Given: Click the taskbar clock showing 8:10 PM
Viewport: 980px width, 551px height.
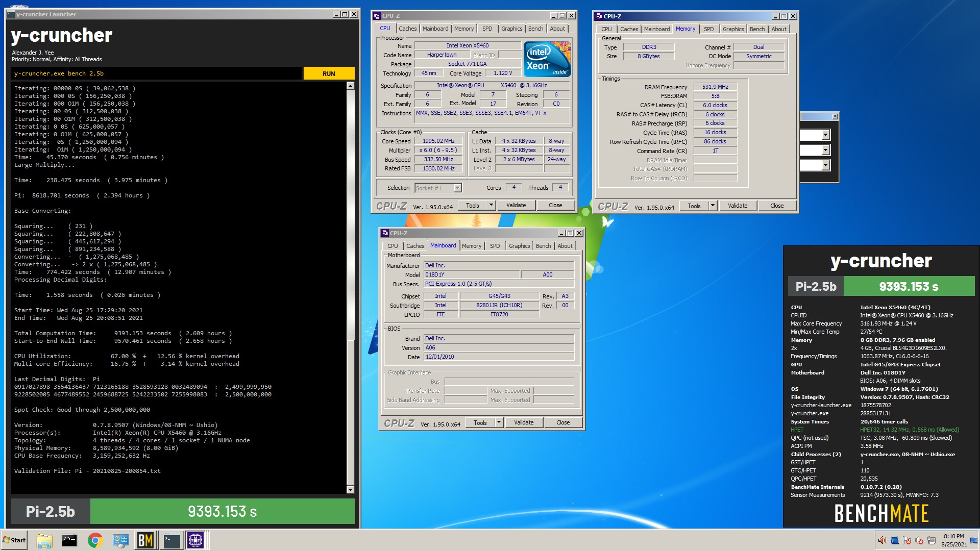Looking at the screenshot, I should 953,540.
